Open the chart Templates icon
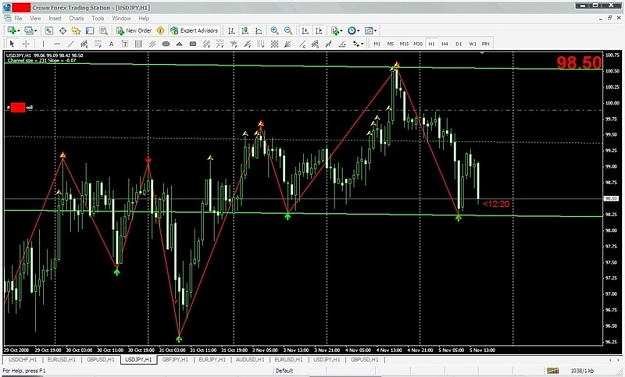 click(x=369, y=31)
